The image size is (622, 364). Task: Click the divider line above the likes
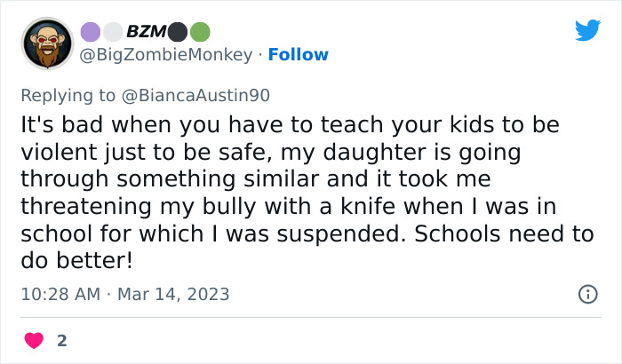[x=311, y=317]
